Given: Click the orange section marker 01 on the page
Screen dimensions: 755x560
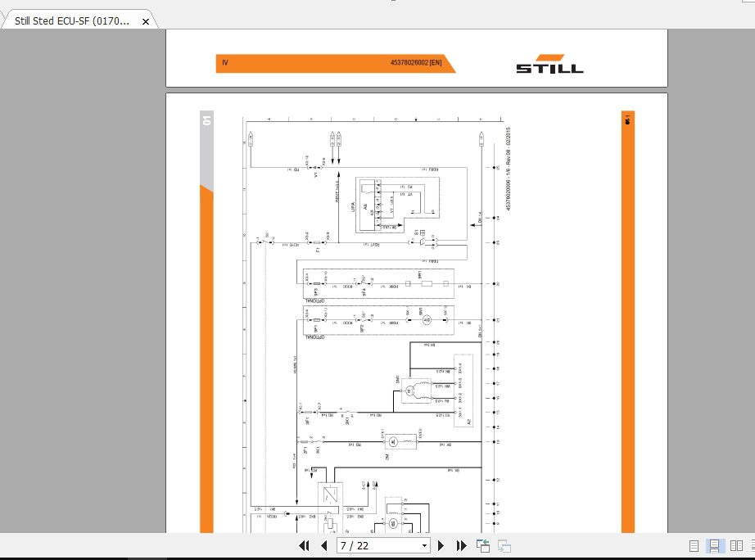Looking at the screenshot, I should [206, 120].
